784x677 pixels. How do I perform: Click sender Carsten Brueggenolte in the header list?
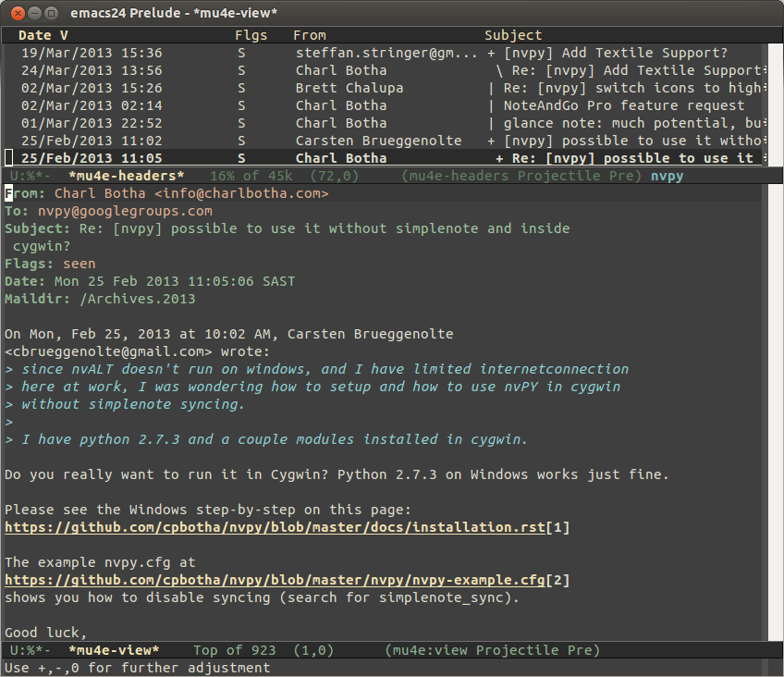click(x=378, y=141)
